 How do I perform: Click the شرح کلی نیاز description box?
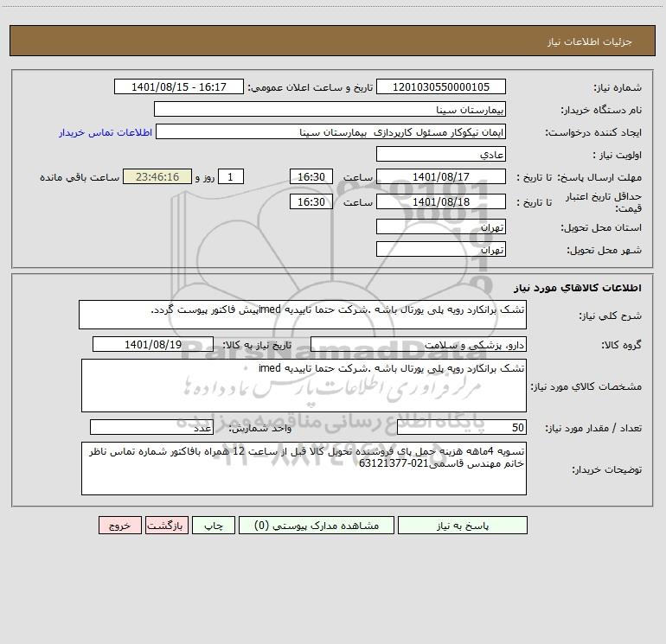point(303,315)
